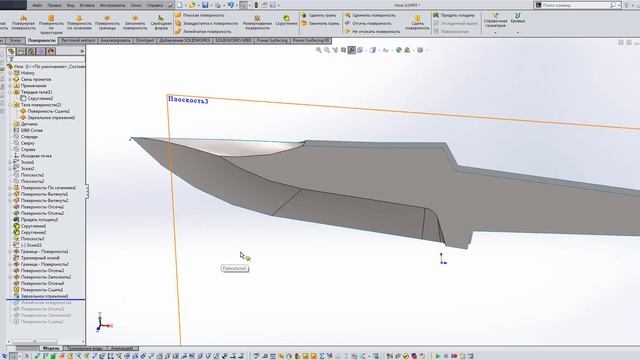
Task: Open the Файл menu
Action: [37, 5]
